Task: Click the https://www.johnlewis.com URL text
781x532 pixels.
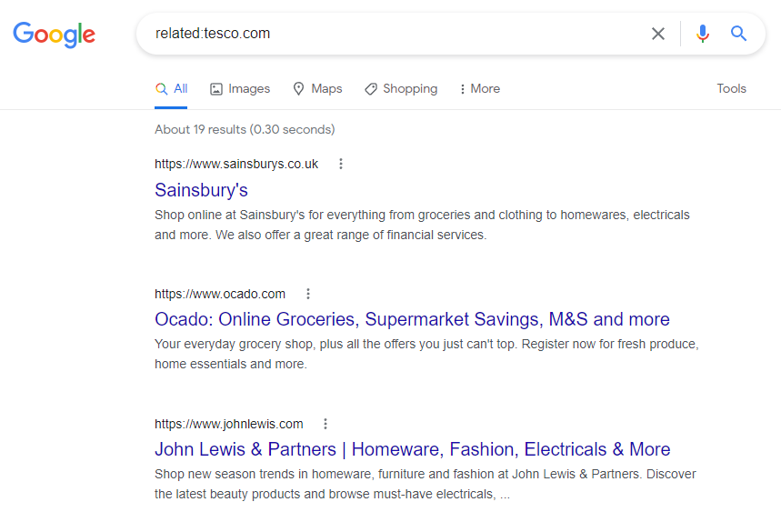Action: [228, 424]
